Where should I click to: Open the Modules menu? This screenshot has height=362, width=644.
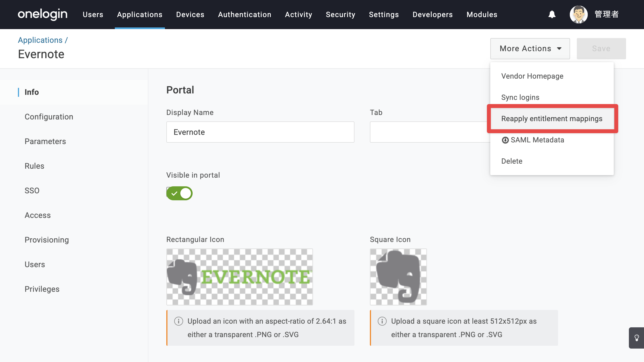click(482, 15)
